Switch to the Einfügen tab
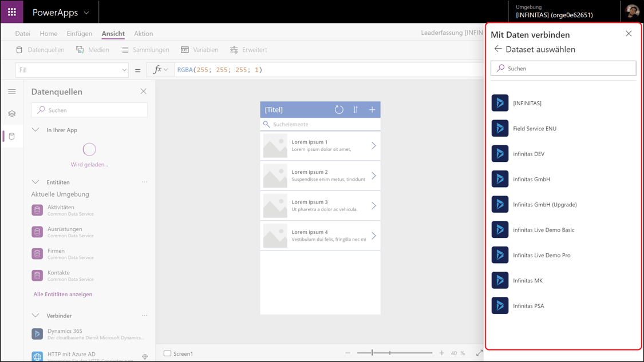644x362 pixels. [x=80, y=33]
